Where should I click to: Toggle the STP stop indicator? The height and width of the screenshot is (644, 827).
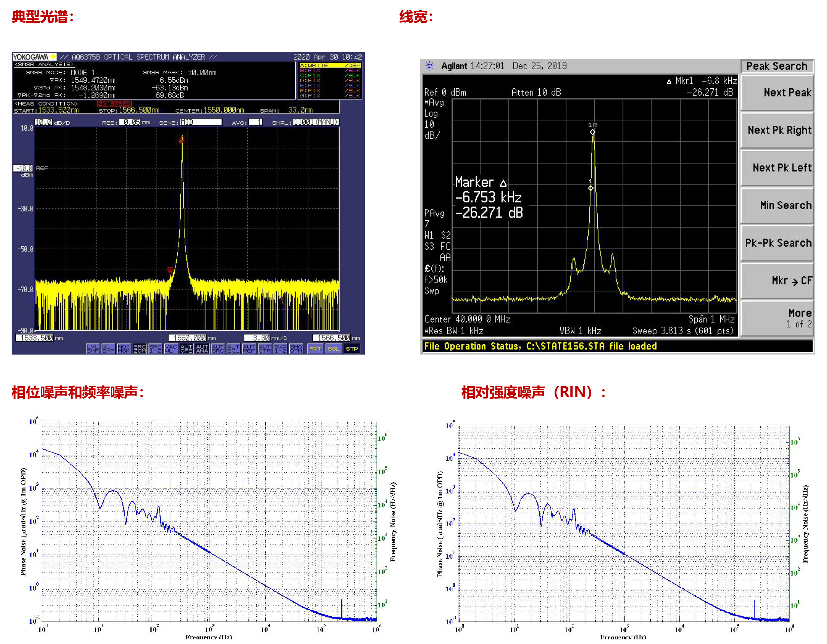351,349
